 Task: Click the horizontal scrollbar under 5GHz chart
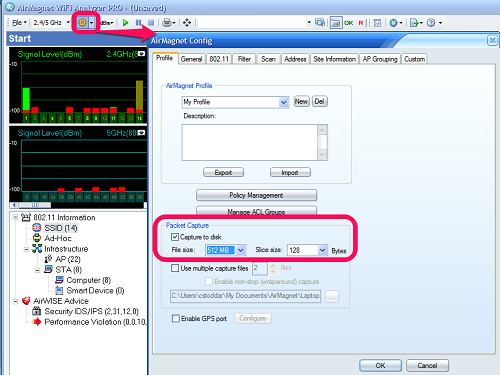pyautogui.click(x=78, y=205)
